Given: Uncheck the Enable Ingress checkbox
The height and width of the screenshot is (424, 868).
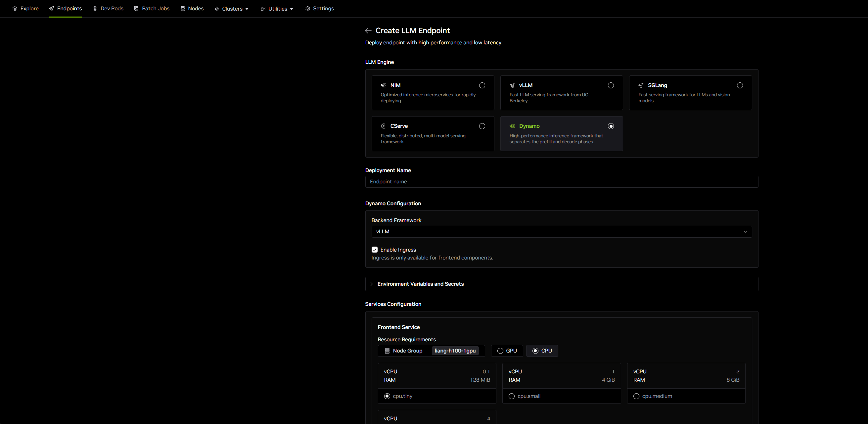Looking at the screenshot, I should point(374,250).
